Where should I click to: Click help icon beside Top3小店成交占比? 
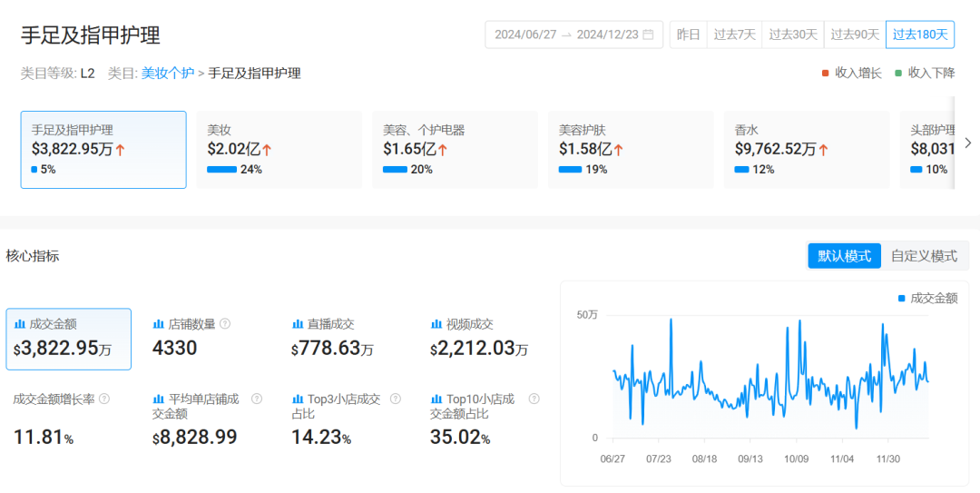pos(396,399)
